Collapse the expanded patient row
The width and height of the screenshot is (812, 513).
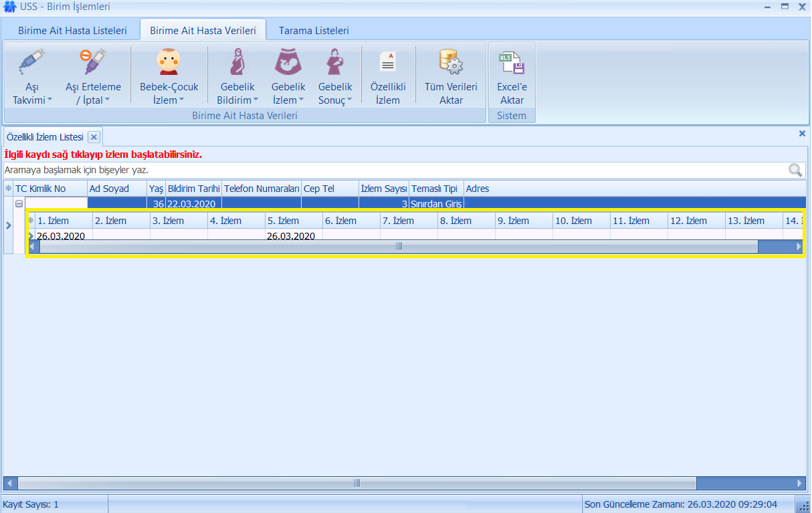tap(19, 204)
